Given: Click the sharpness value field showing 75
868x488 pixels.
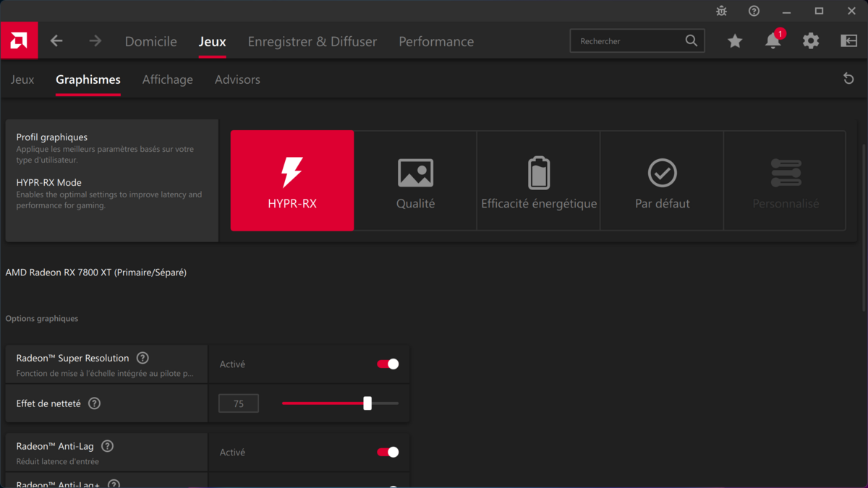Looking at the screenshot, I should pos(239,403).
